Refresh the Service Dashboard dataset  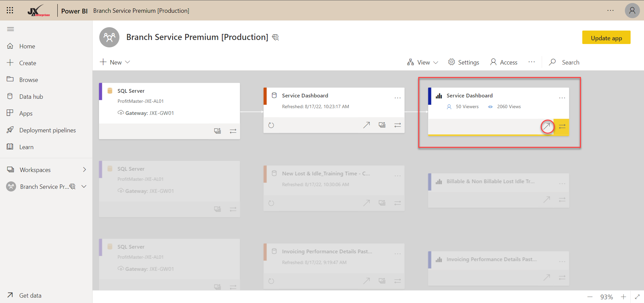271,125
